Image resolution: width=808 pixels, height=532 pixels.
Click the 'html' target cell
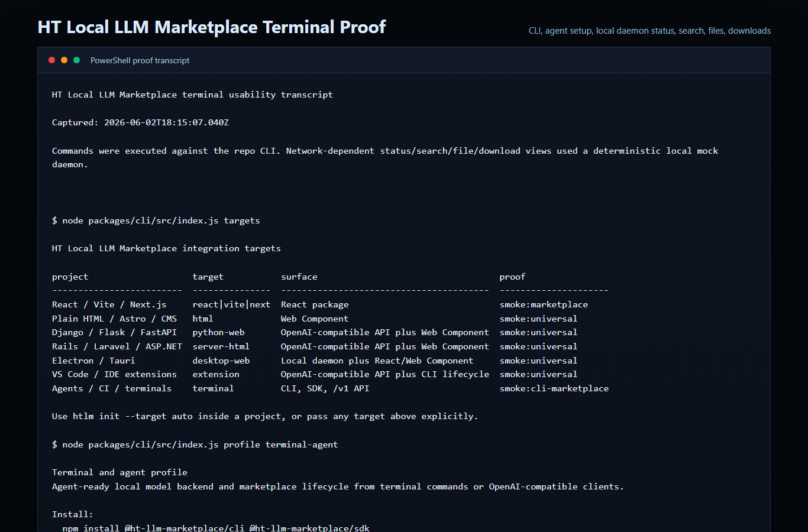203,319
